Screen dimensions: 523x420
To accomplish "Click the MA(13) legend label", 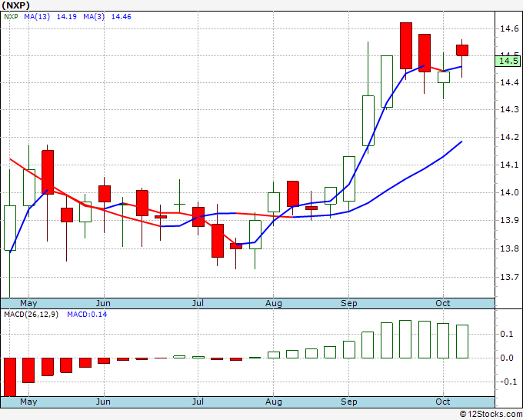I will 37,17.
